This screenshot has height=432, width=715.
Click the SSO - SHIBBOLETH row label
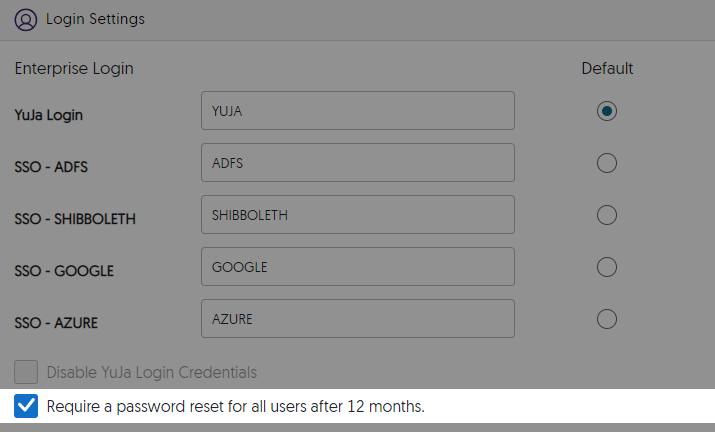pyautogui.click(x=75, y=219)
